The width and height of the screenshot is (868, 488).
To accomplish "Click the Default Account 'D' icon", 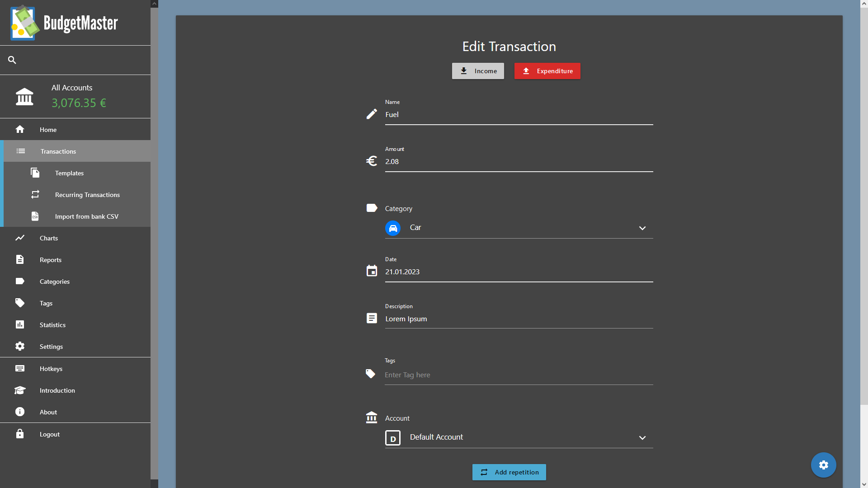I will (x=393, y=438).
